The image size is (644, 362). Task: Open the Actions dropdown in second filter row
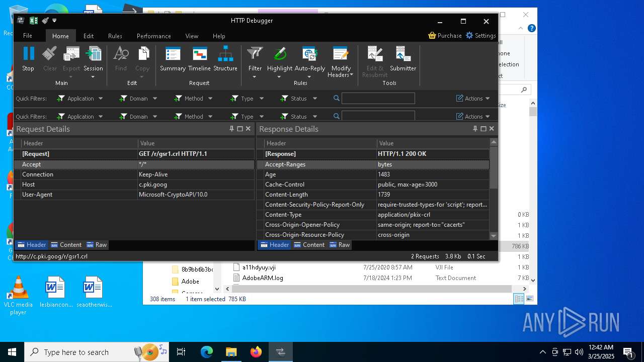pos(473,117)
